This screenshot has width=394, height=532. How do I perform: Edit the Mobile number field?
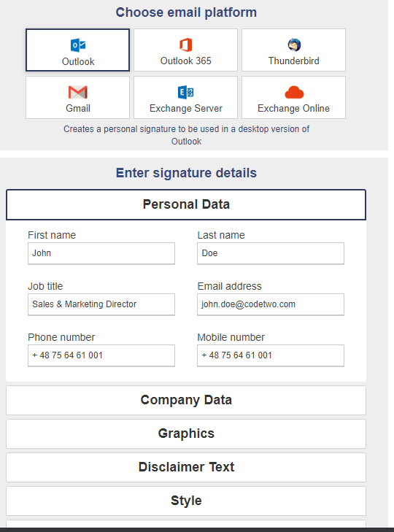(x=271, y=355)
